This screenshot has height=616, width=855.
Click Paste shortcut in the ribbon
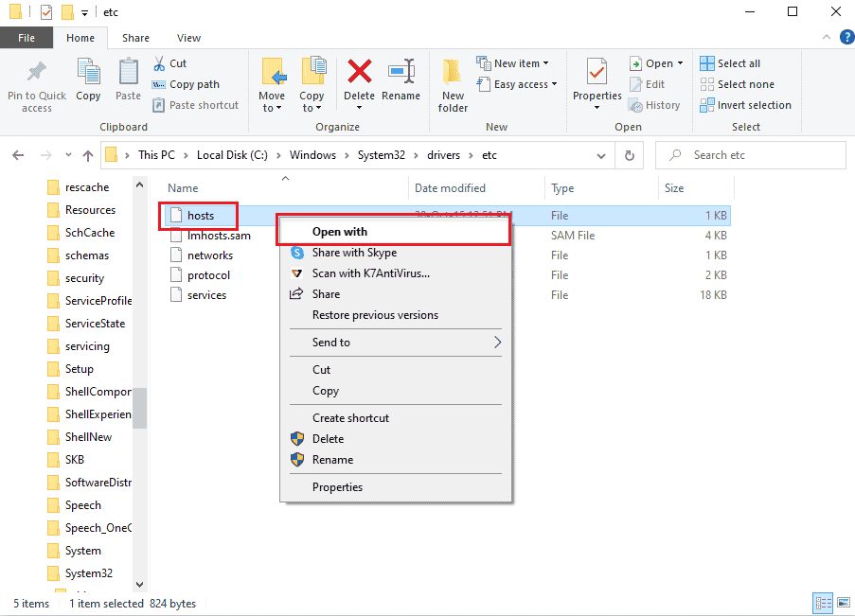[x=196, y=105]
